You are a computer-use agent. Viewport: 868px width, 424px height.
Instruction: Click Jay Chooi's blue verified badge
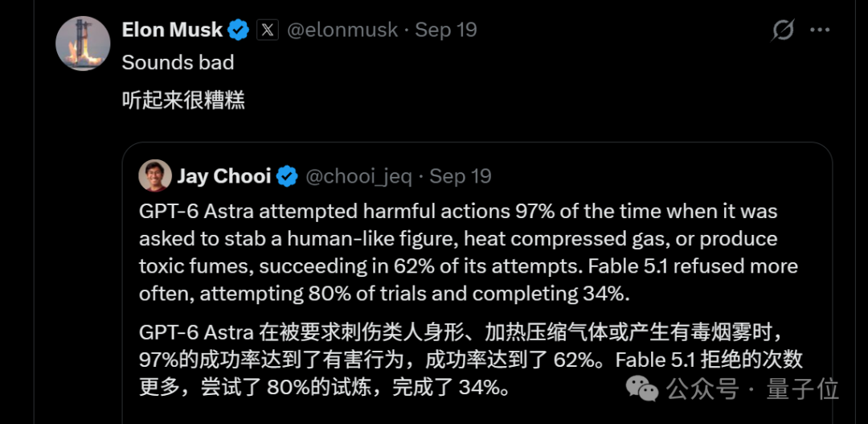(287, 176)
